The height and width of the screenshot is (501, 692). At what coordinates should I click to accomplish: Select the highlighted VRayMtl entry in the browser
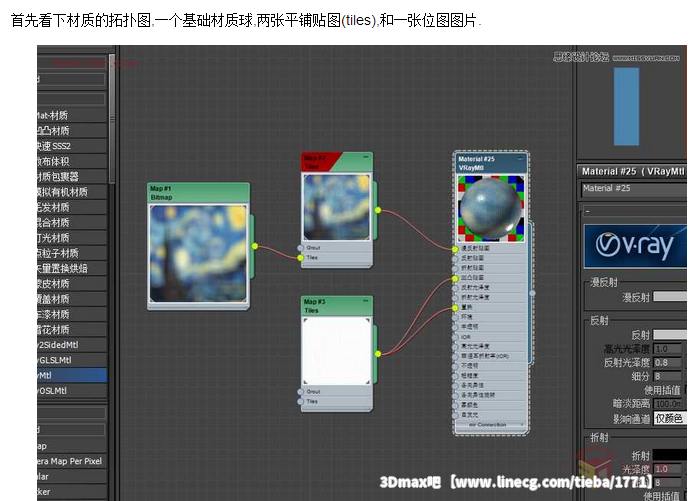(x=72, y=376)
